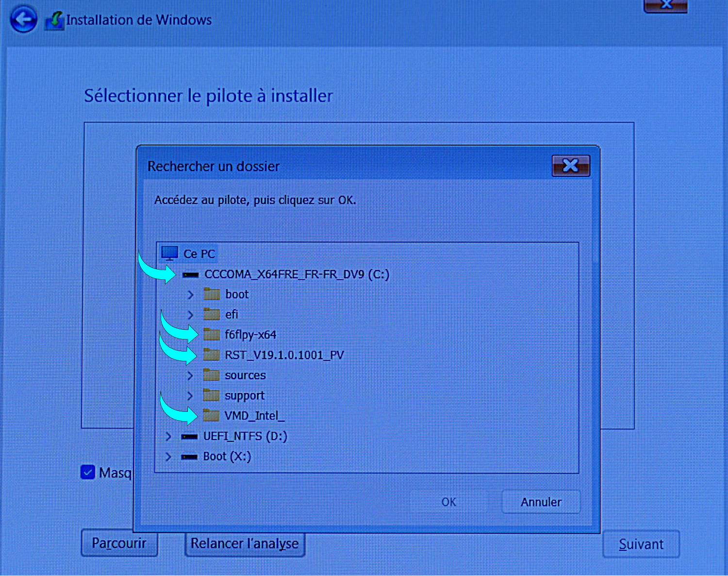Expand the UEFI_NTFS (D:) drive

(168, 437)
